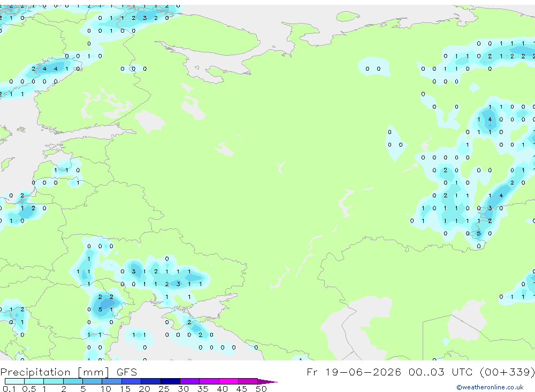535x392 pixels.
Task: Pick the 10–15 mm legend color box
Action: (112, 381)
